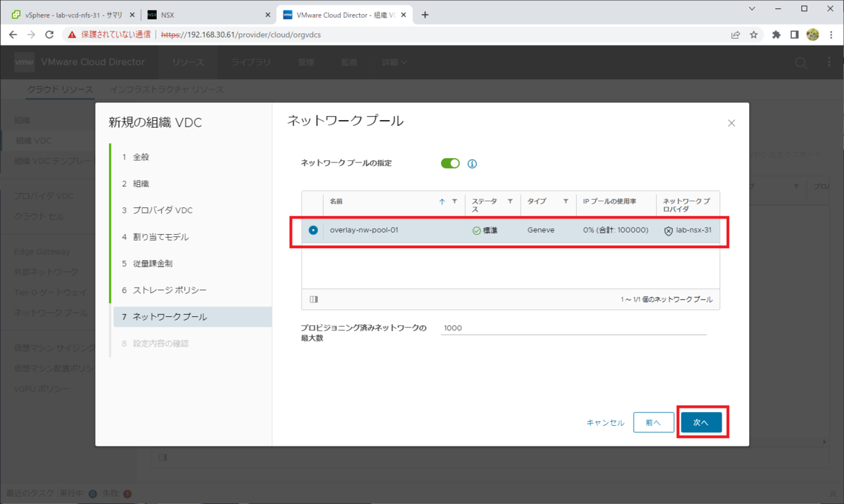This screenshot has width=844, height=504.
Task: Click the share page icon
Action: coord(736,34)
